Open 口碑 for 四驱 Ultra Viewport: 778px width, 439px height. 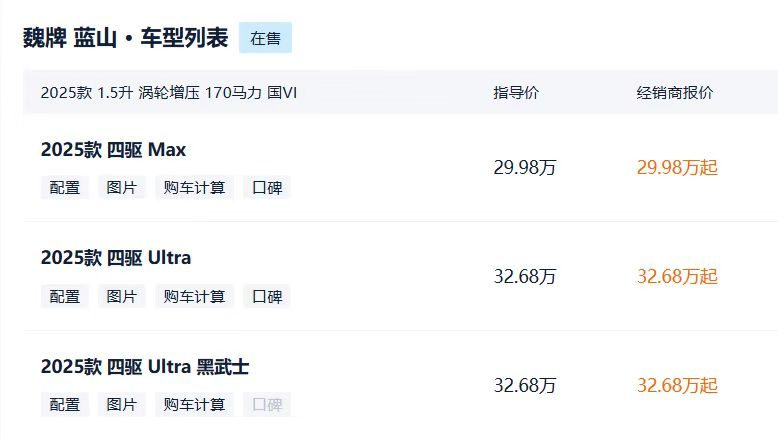(x=267, y=296)
